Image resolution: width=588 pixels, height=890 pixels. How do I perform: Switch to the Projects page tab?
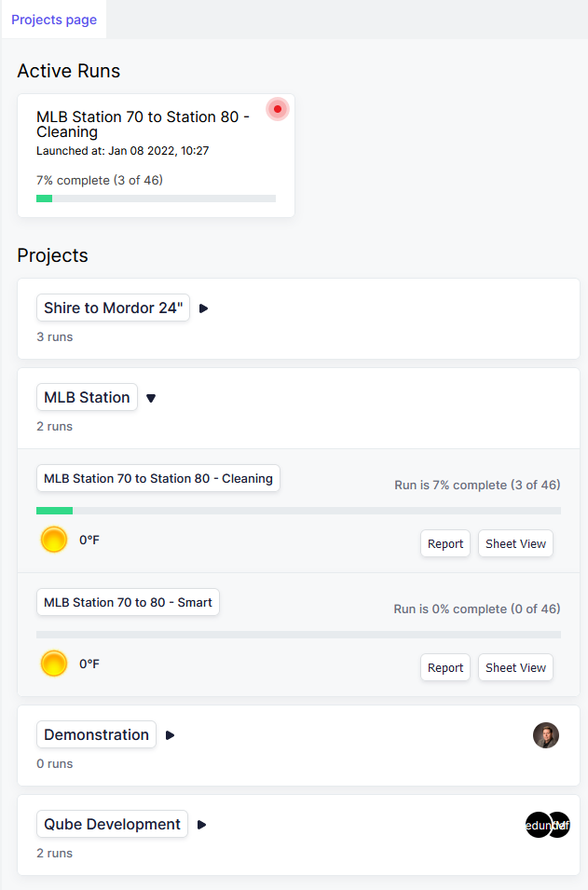coord(54,20)
